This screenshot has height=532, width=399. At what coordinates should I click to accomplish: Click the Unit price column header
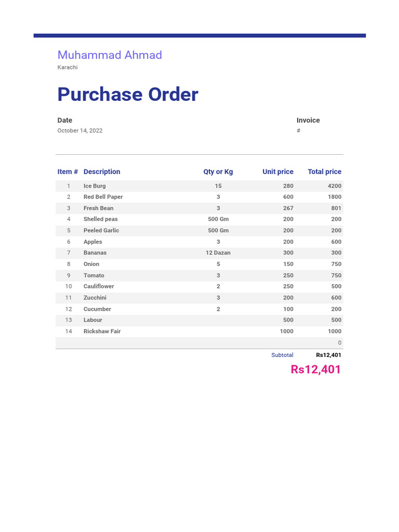click(278, 171)
